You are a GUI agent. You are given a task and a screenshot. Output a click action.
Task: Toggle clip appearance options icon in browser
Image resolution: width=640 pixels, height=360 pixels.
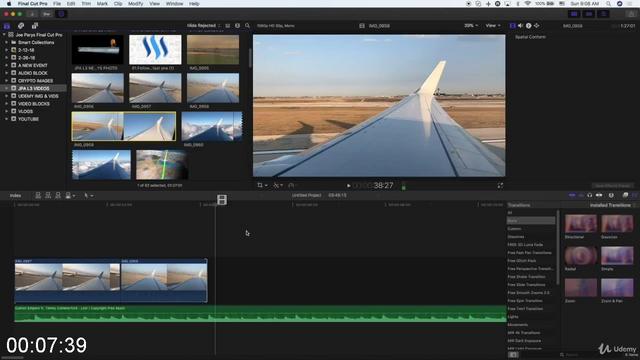(238, 26)
